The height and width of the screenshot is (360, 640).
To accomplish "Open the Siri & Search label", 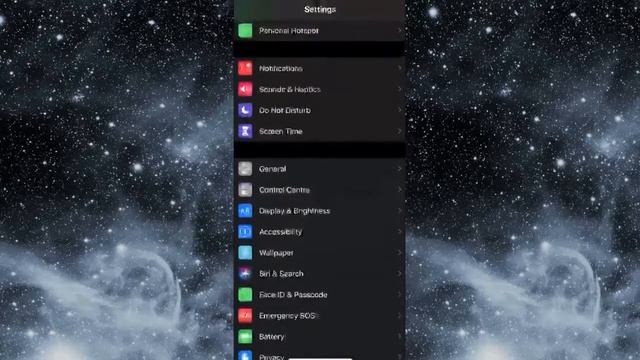I will pyautogui.click(x=281, y=273).
